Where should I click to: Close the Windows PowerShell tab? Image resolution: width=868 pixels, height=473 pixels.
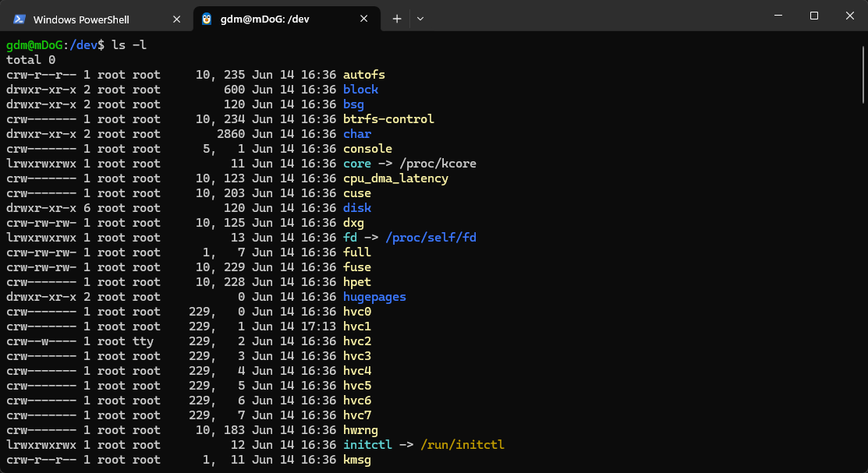tap(176, 19)
